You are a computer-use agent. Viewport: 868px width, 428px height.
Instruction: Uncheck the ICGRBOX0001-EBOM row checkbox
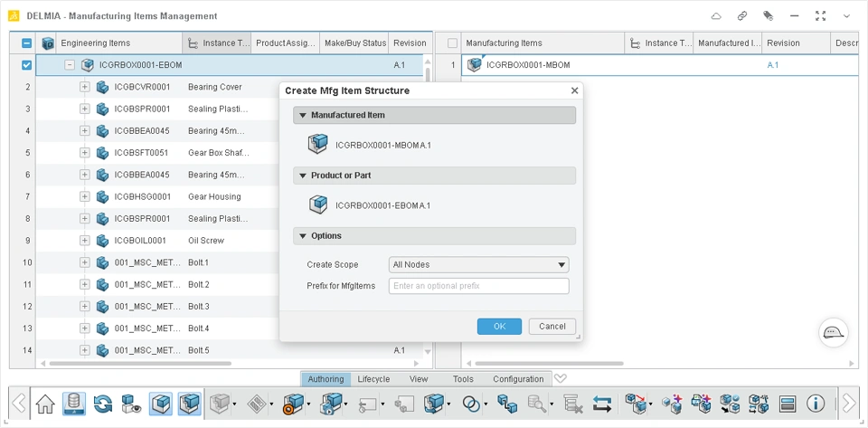click(x=26, y=65)
